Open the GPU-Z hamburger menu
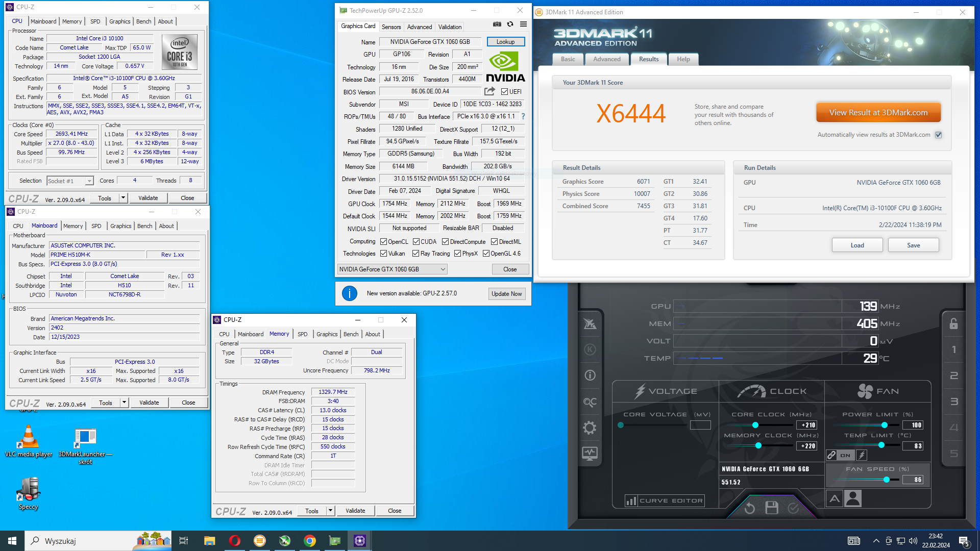This screenshot has height=551, width=980. click(523, 24)
